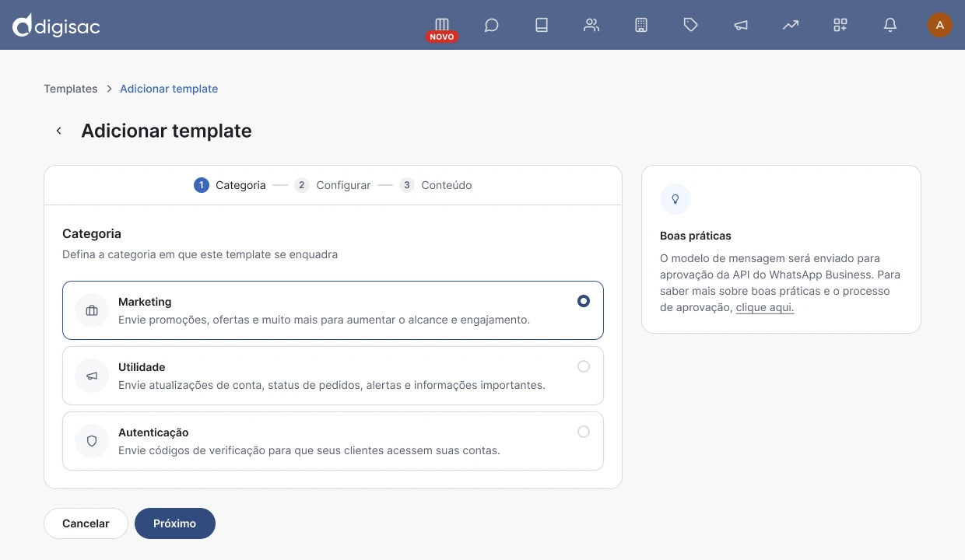Viewport: 965px width, 560px height.
Task: Open the 'clique aqui.' link
Action: click(765, 307)
